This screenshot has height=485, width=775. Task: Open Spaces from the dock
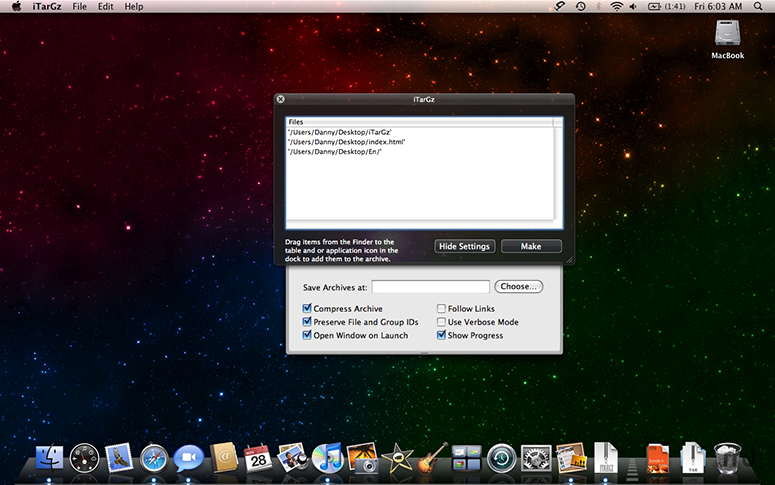[467, 458]
